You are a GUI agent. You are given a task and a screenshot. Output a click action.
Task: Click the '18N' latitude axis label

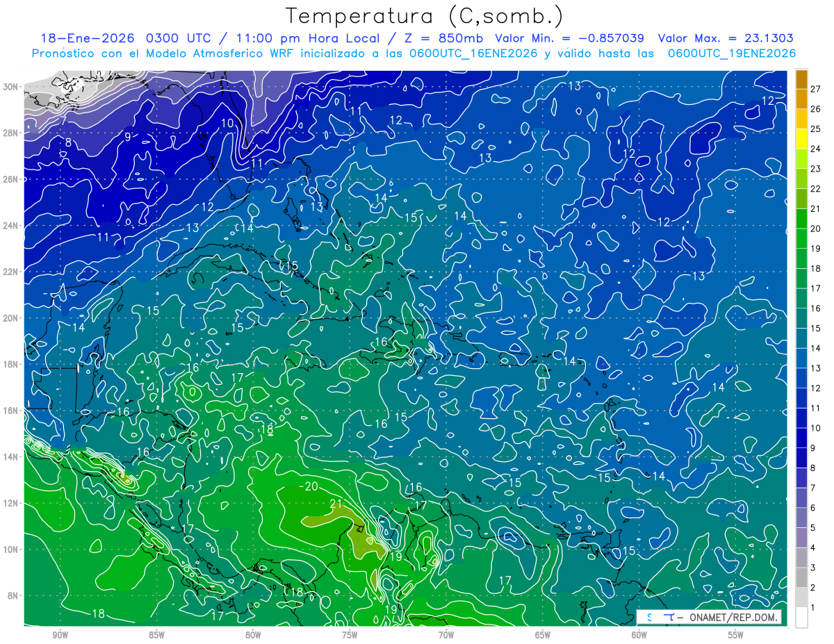coord(10,364)
